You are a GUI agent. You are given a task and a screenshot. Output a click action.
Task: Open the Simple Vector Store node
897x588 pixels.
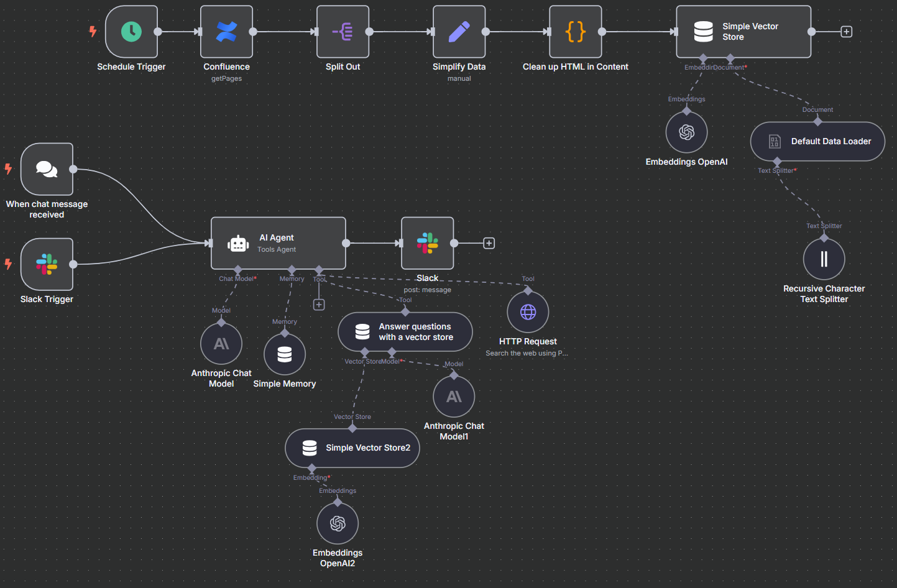(743, 32)
